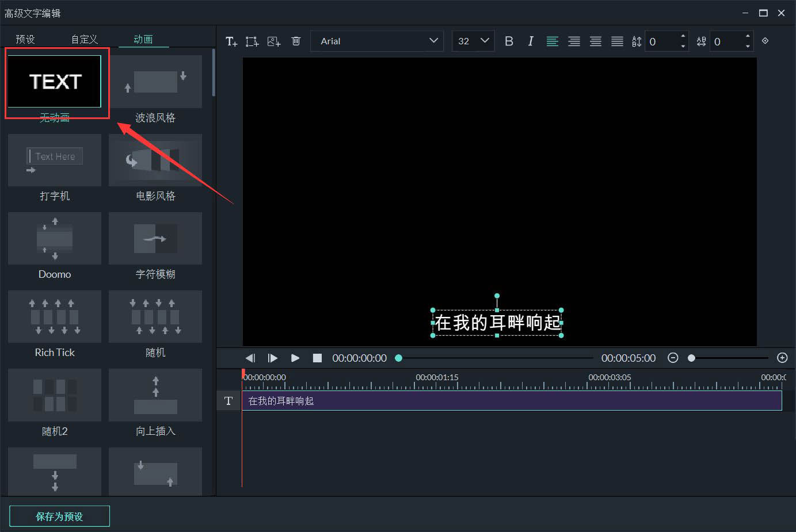Switch to the 自定义 tab
This screenshot has height=532, width=796.
[84, 39]
